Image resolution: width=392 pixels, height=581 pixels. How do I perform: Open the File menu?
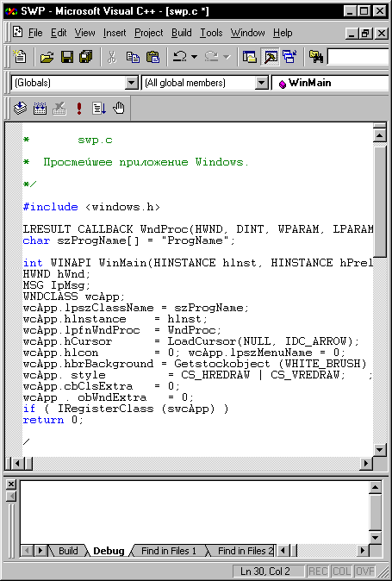[x=35, y=33]
